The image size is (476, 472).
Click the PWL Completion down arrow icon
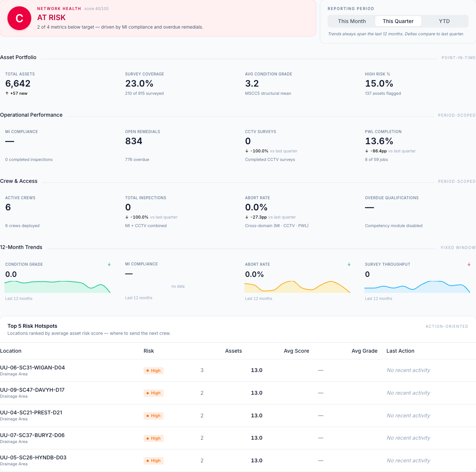click(367, 151)
